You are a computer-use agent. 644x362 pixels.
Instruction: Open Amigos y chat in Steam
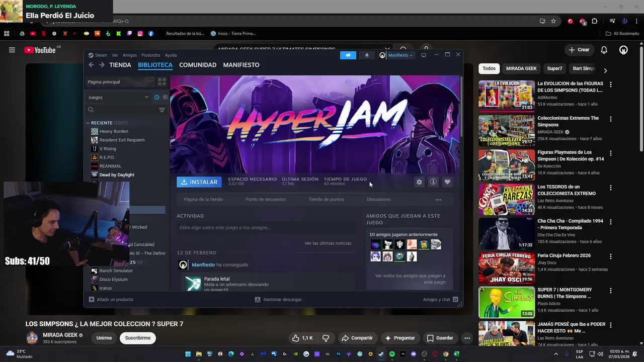[441, 300]
